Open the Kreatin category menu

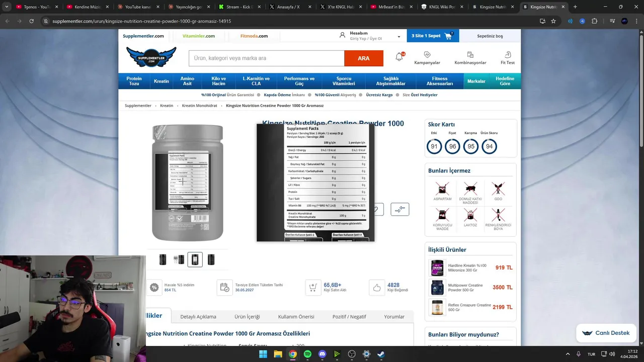pyautogui.click(x=162, y=81)
